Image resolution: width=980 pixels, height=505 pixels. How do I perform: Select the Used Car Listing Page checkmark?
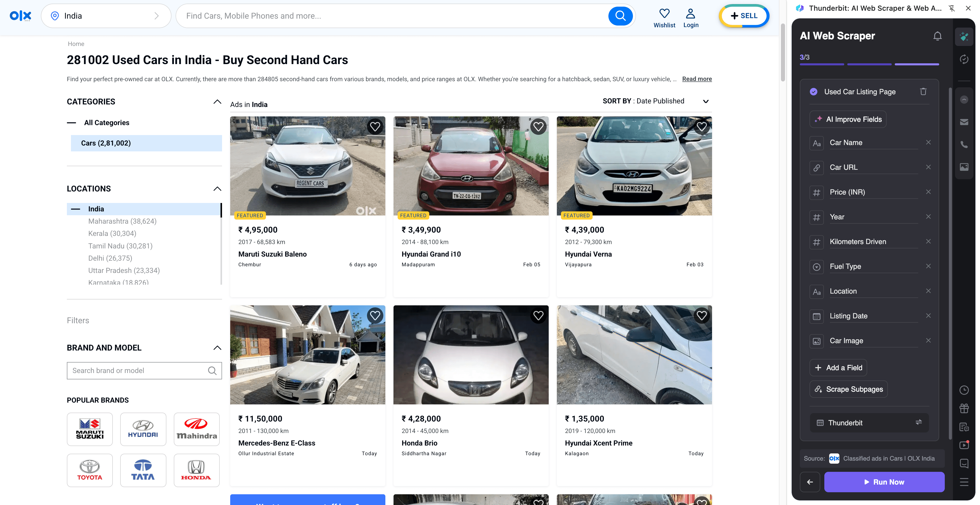pyautogui.click(x=814, y=91)
